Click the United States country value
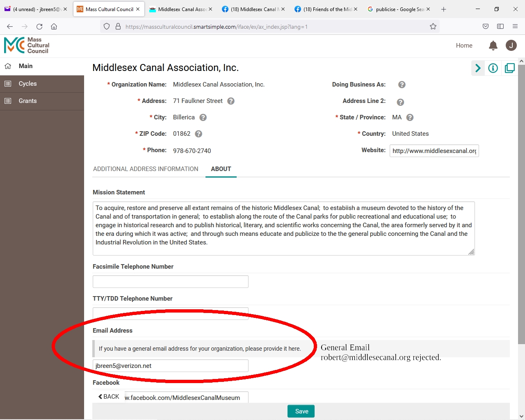Viewport: 525px width, 420px height. click(410, 134)
